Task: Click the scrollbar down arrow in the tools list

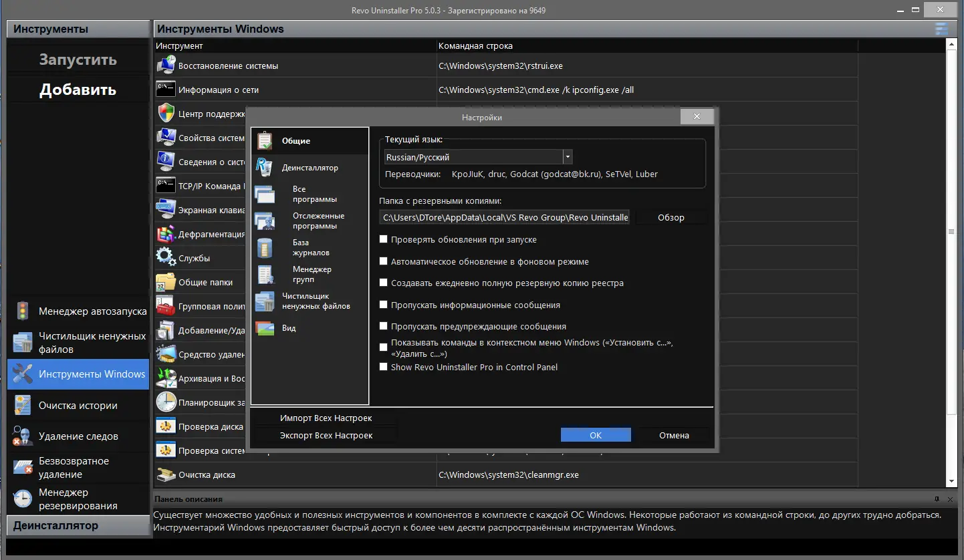Action: pyautogui.click(x=951, y=481)
